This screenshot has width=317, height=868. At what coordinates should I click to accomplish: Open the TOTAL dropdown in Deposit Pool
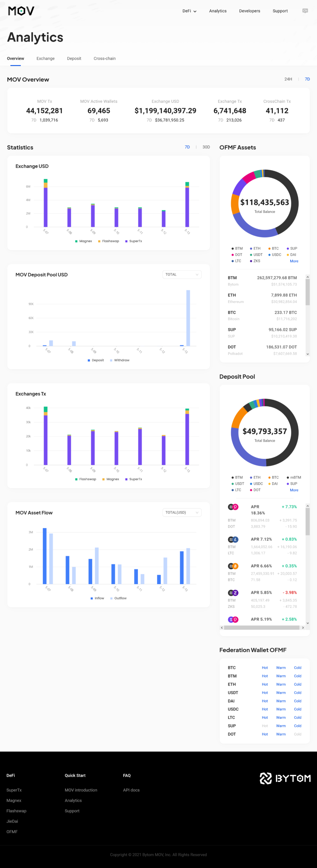click(182, 275)
